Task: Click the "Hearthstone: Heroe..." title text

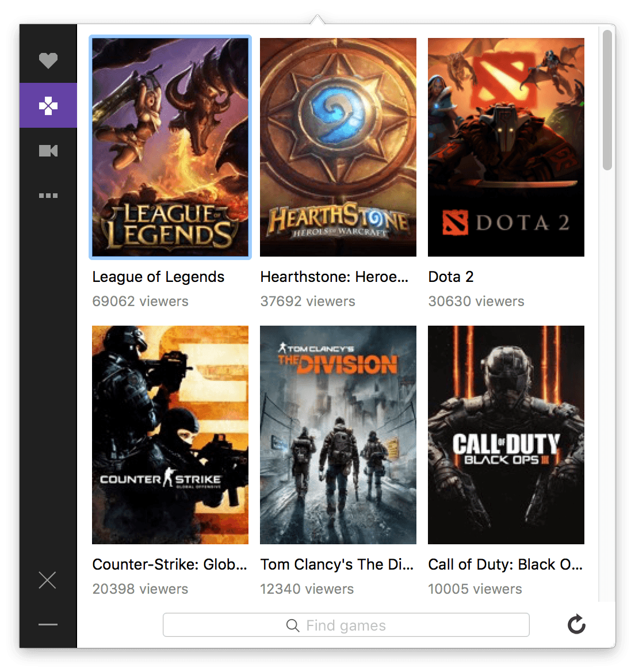Action: (x=334, y=277)
